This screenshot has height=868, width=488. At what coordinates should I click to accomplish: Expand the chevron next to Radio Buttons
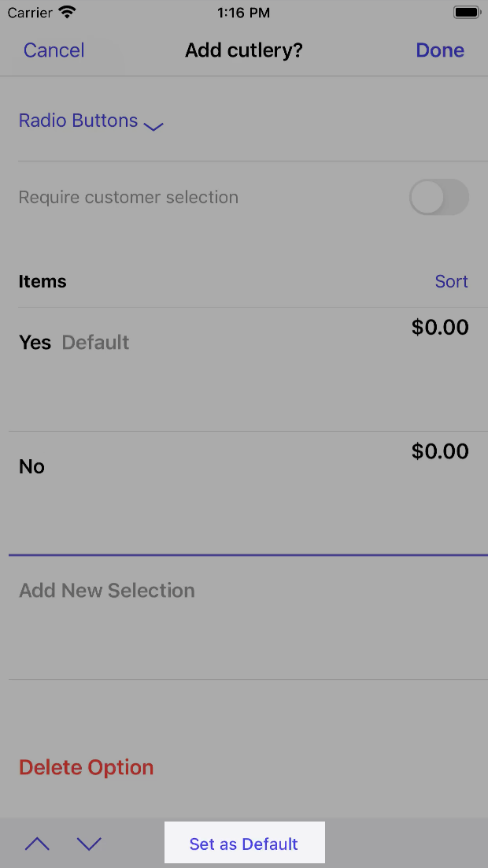pyautogui.click(x=153, y=126)
